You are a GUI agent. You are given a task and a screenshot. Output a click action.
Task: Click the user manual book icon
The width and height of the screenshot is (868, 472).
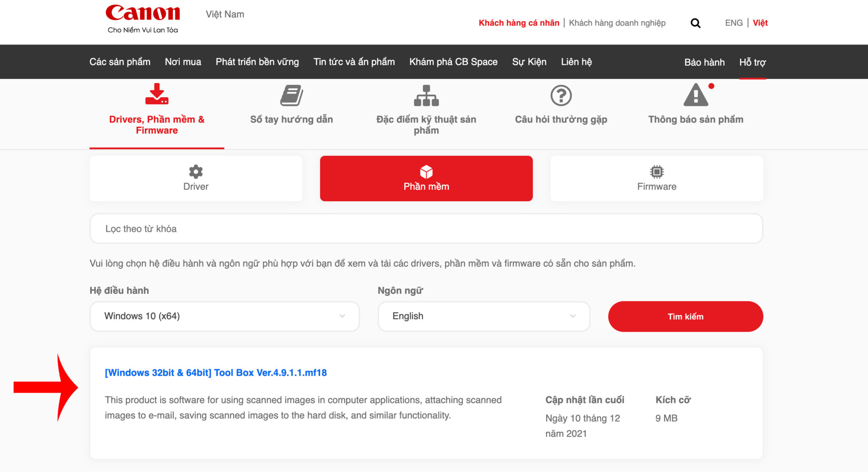coord(292,95)
